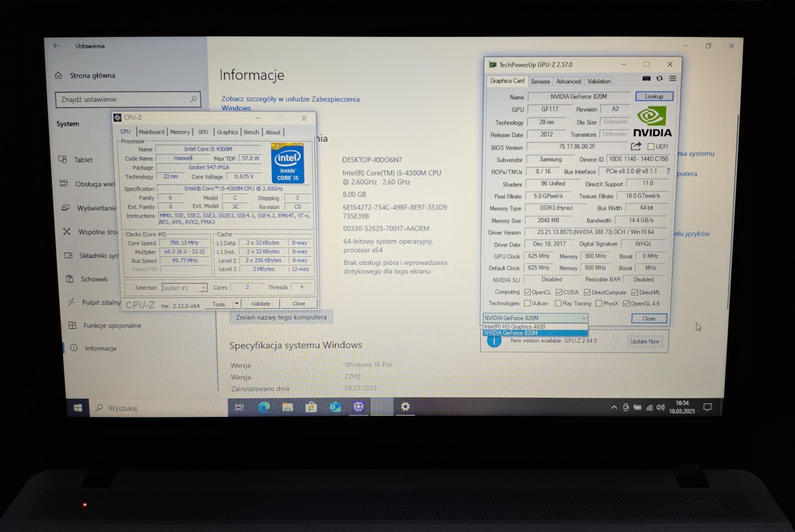Launch Microsoft Edge from the taskbar
This screenshot has width=795, height=532.
[x=264, y=407]
